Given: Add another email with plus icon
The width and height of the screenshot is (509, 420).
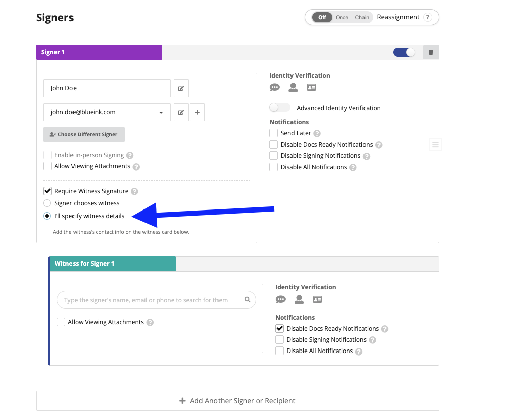Looking at the screenshot, I should pyautogui.click(x=197, y=112).
